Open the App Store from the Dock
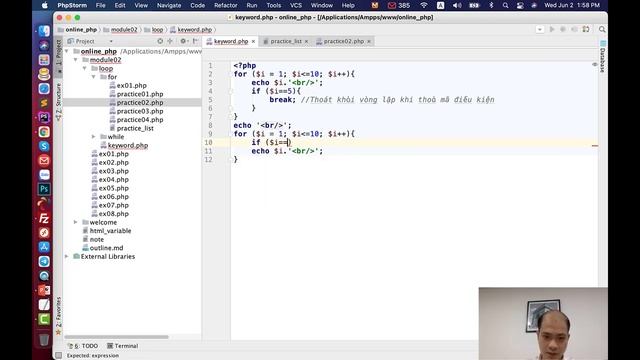Viewport: 640px width, 360px height. point(44,247)
